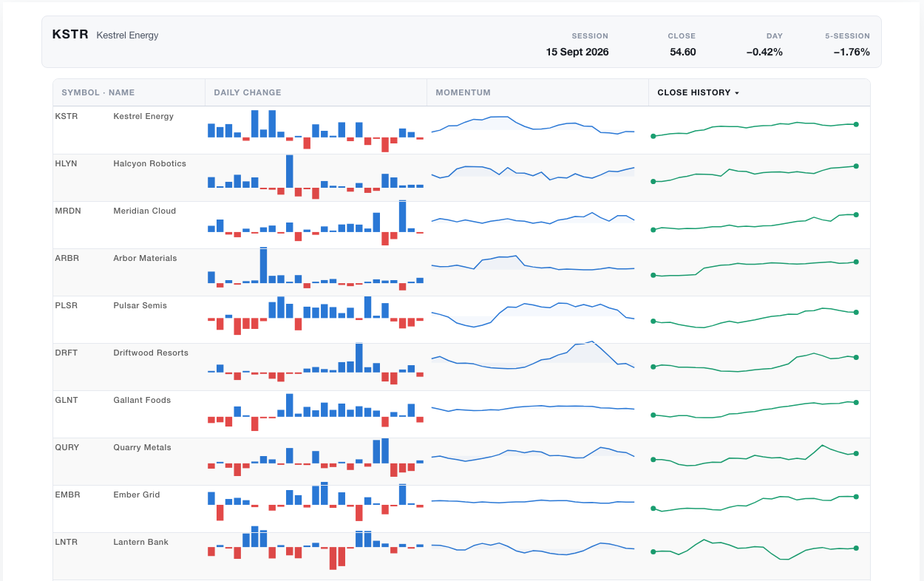This screenshot has height=581, width=924.
Task: Click the Halcyon Robotics name
Action: pos(149,163)
